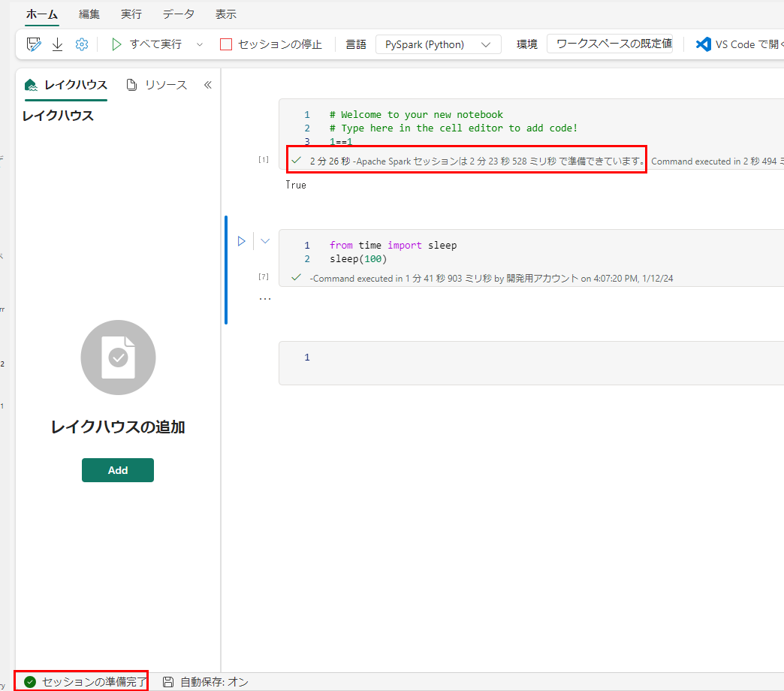This screenshot has width=784, height=691.
Task: Click the notebook edit/save icon in toolbar
Action: click(x=34, y=44)
